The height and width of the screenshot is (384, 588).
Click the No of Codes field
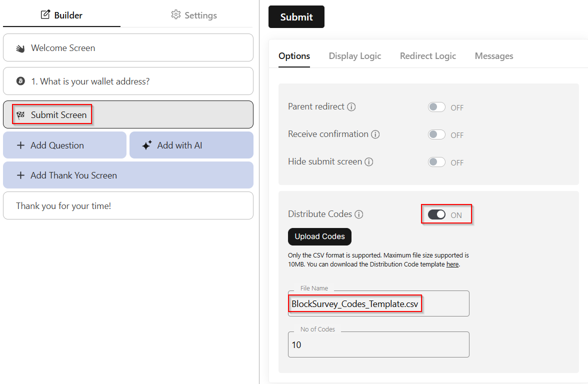[x=378, y=345]
